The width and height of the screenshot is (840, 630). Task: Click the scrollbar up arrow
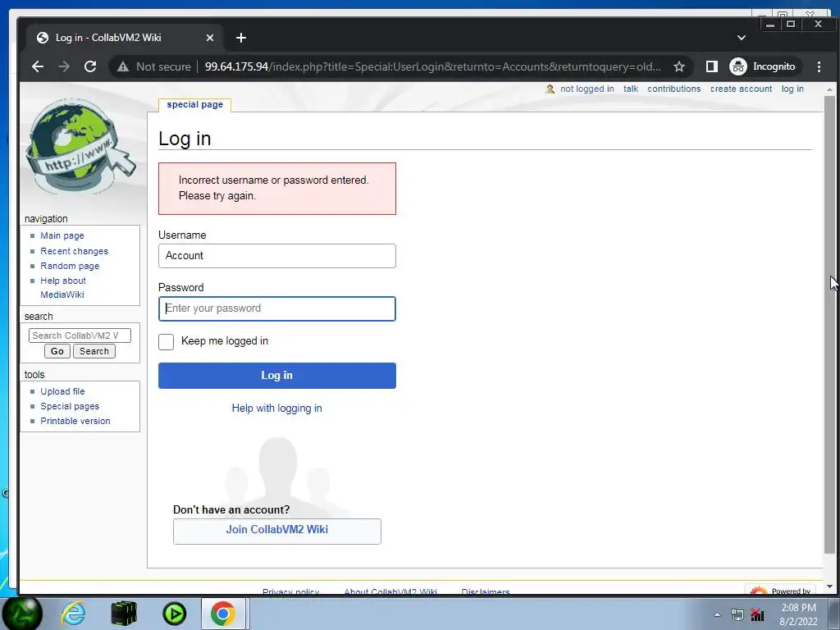(x=829, y=89)
